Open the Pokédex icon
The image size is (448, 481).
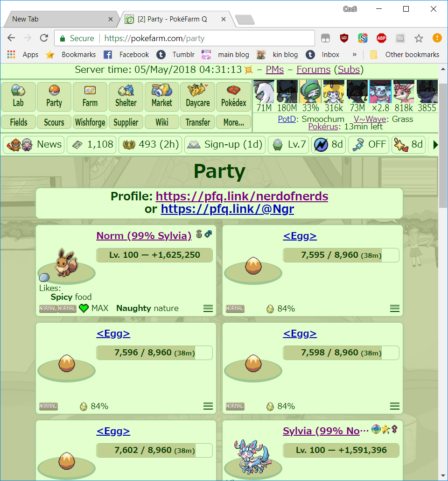tap(233, 97)
